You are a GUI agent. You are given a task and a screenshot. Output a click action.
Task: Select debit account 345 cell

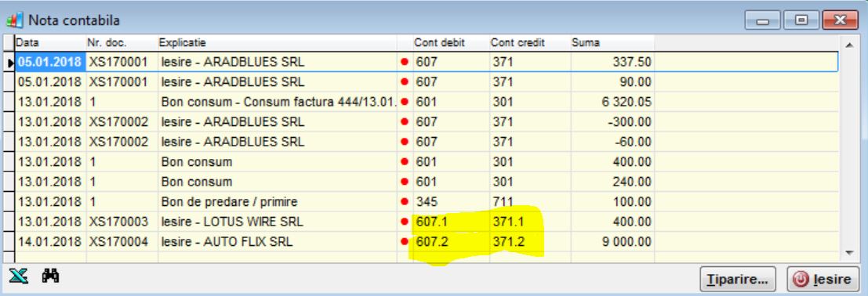[451, 202]
